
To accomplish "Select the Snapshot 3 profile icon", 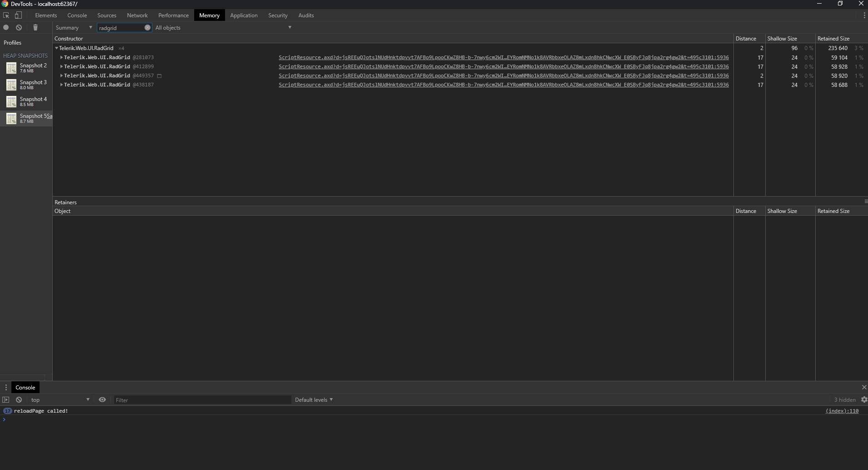I will pyautogui.click(x=11, y=85).
